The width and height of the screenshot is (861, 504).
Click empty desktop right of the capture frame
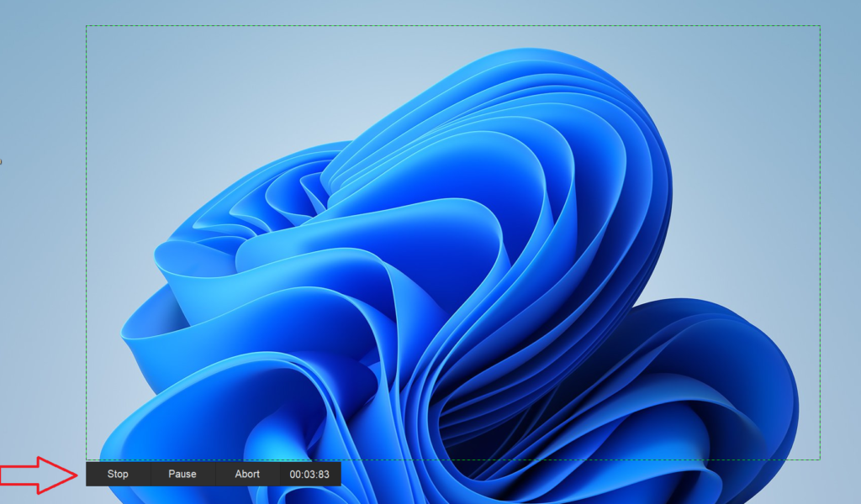(841, 252)
